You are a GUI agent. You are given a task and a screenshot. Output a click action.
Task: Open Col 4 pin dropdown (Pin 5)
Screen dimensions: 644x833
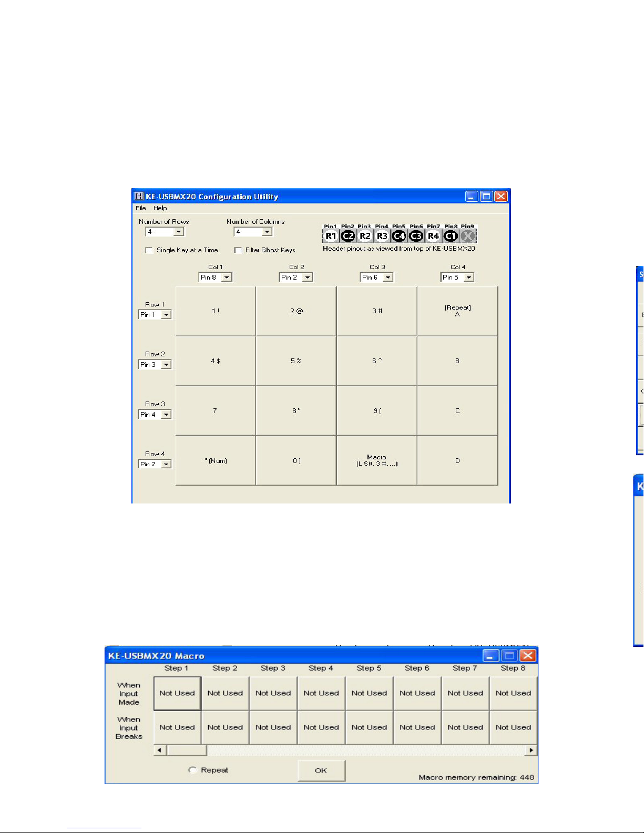click(469, 277)
